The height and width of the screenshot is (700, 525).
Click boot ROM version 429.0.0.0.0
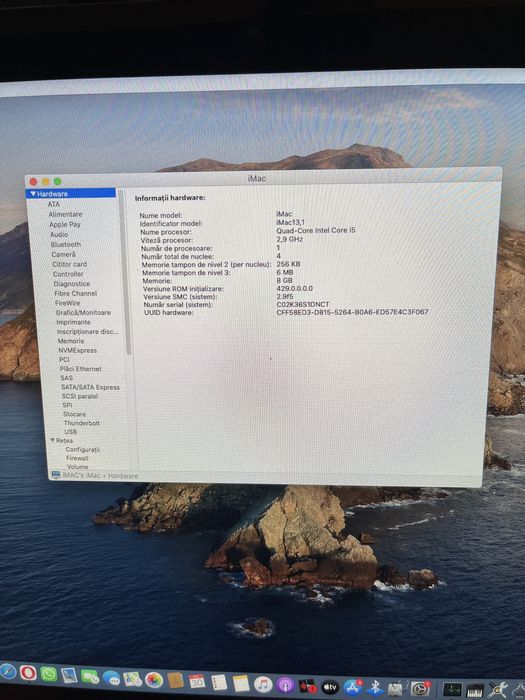tap(295, 288)
